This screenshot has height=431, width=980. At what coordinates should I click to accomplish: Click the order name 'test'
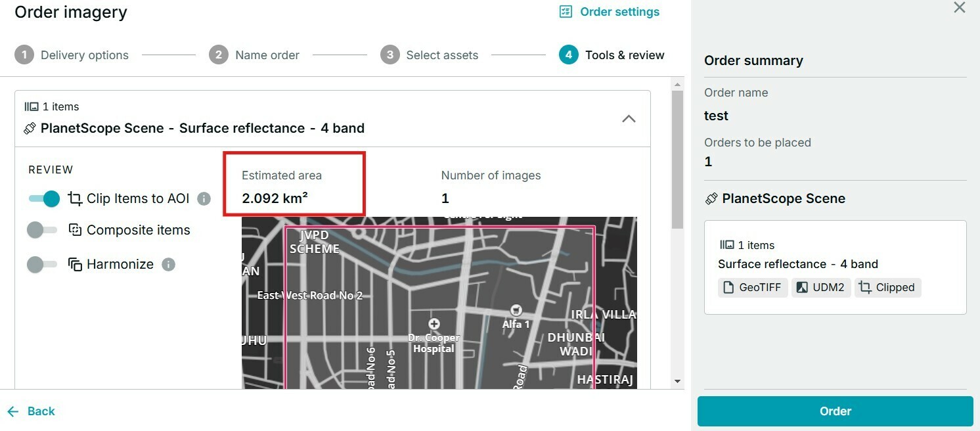click(716, 116)
